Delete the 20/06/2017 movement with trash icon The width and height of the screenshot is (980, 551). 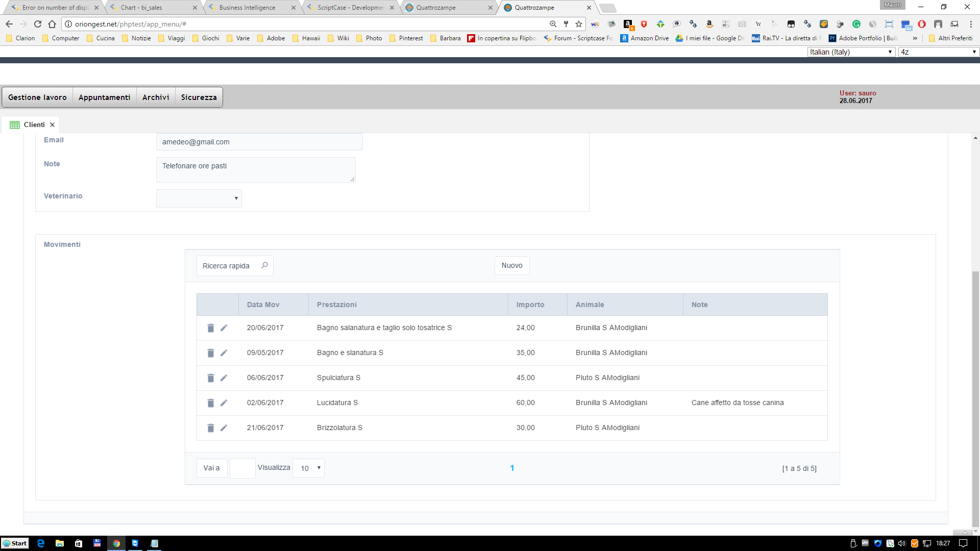click(210, 328)
